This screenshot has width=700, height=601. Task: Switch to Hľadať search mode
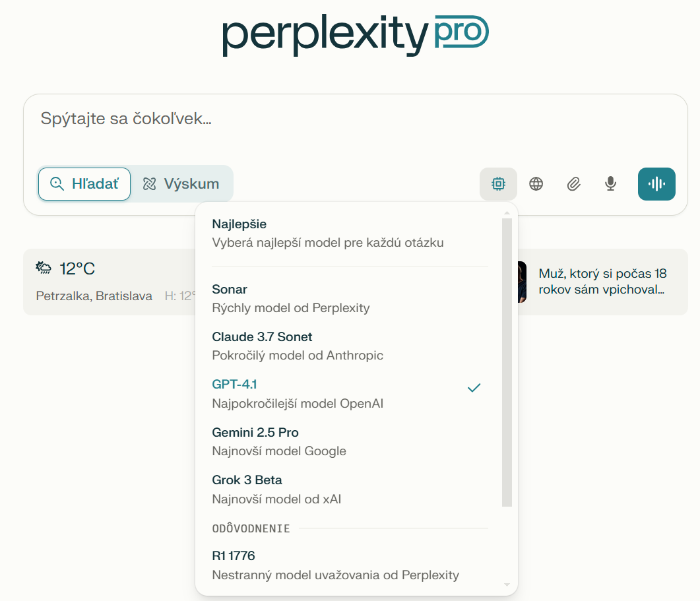(84, 184)
